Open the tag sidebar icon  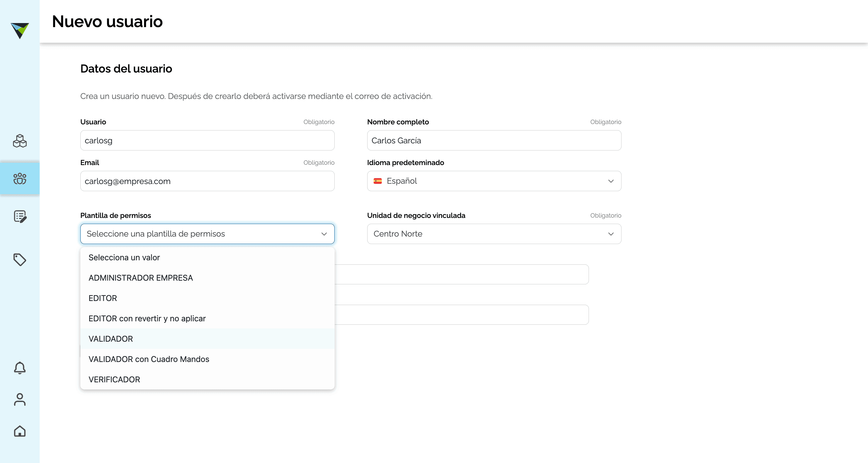click(20, 260)
